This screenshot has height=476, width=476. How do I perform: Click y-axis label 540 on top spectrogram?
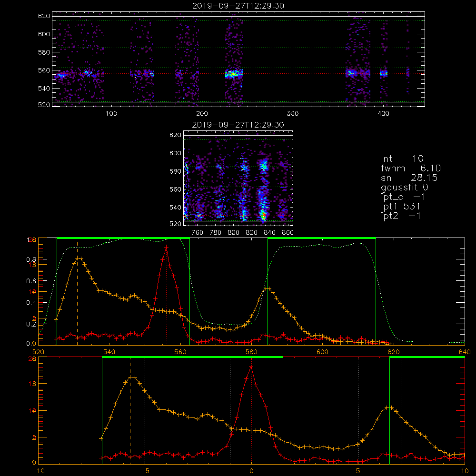(x=44, y=89)
